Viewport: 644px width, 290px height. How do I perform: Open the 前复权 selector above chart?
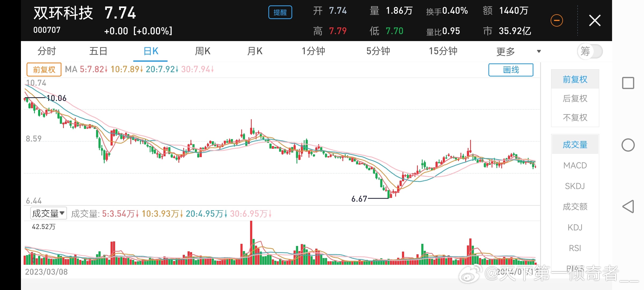pyautogui.click(x=44, y=70)
